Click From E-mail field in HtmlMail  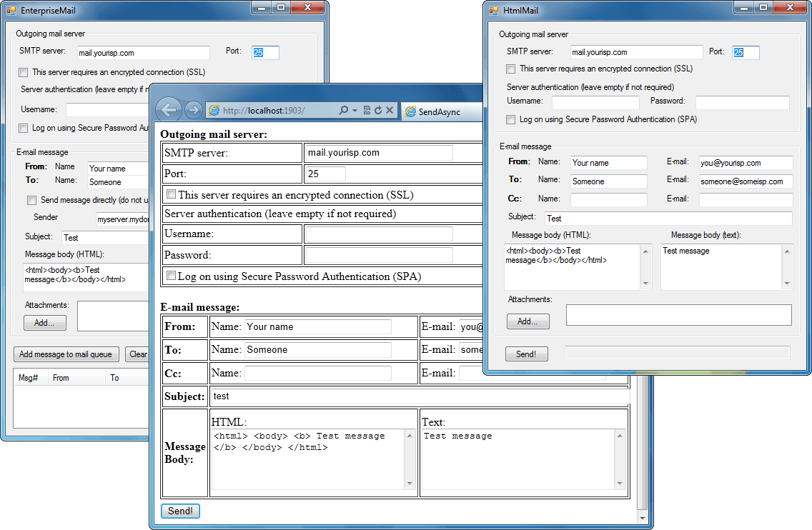pyautogui.click(x=746, y=163)
